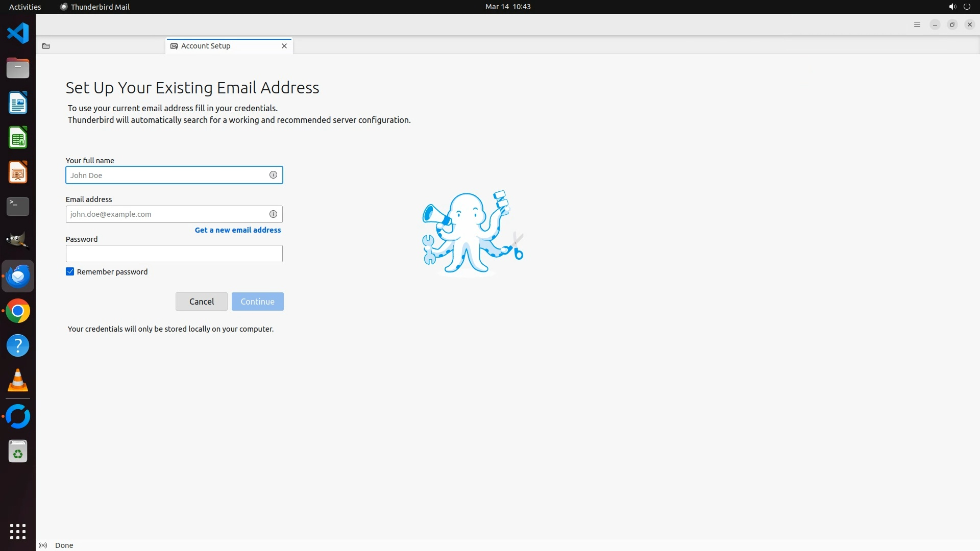The width and height of the screenshot is (980, 551).
Task: Click the info icon in email address field
Action: pyautogui.click(x=273, y=214)
